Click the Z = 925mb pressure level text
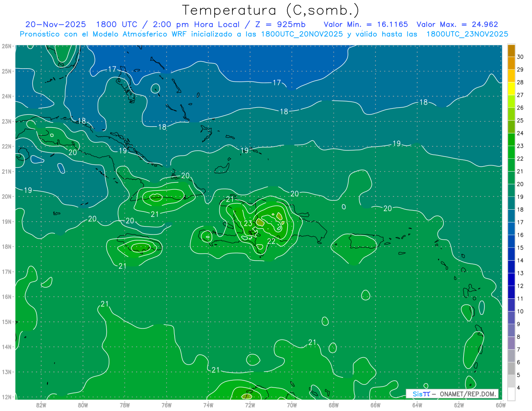This screenshot has height=411, width=532. click(x=282, y=25)
